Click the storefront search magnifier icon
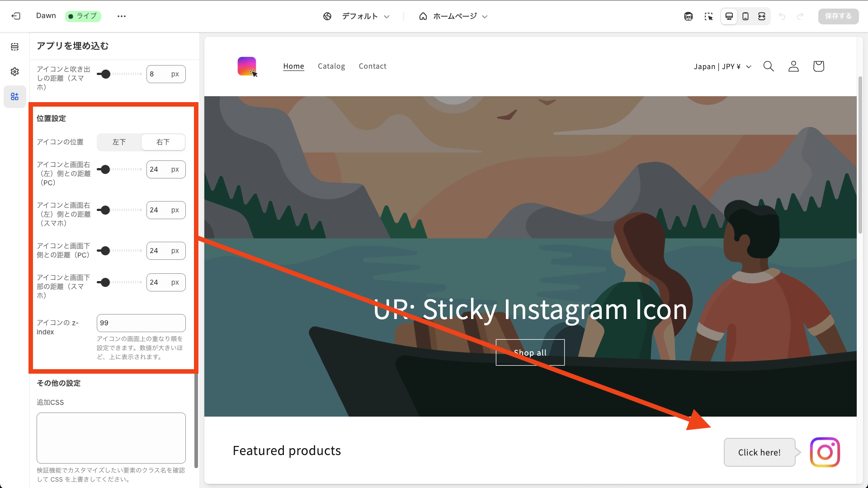 769,66
